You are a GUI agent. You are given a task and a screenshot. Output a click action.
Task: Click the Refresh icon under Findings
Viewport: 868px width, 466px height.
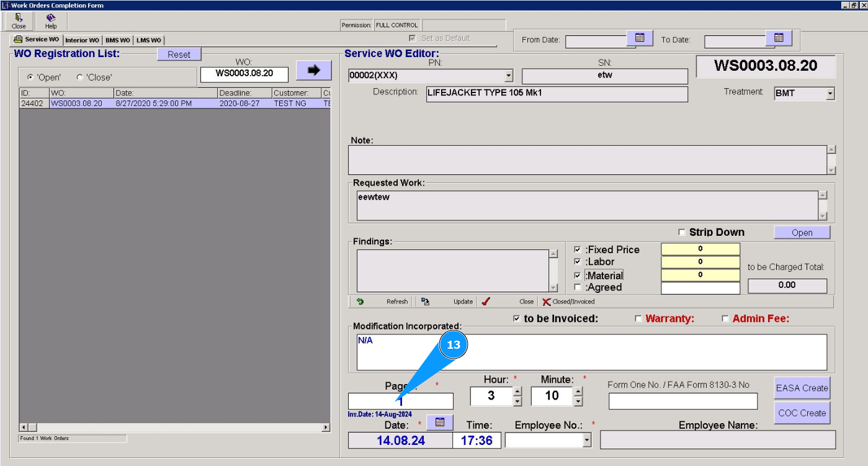pyautogui.click(x=360, y=302)
